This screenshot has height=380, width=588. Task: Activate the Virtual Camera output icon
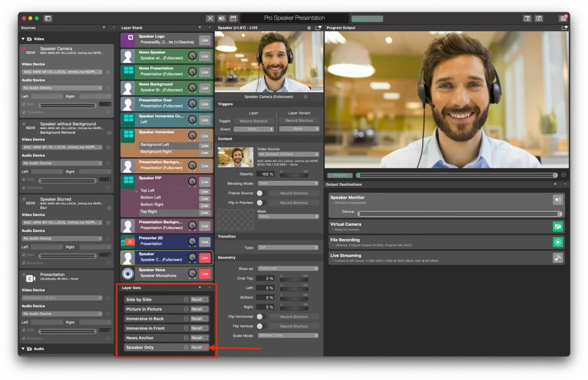pos(557,226)
